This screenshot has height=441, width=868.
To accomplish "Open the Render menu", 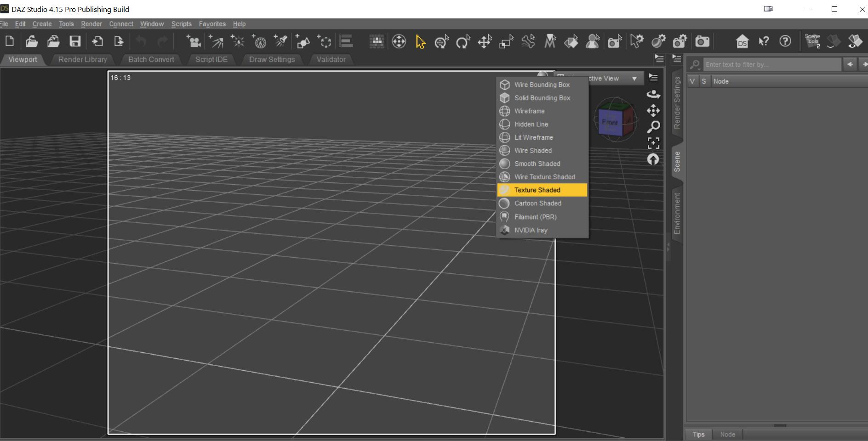I will tap(91, 24).
